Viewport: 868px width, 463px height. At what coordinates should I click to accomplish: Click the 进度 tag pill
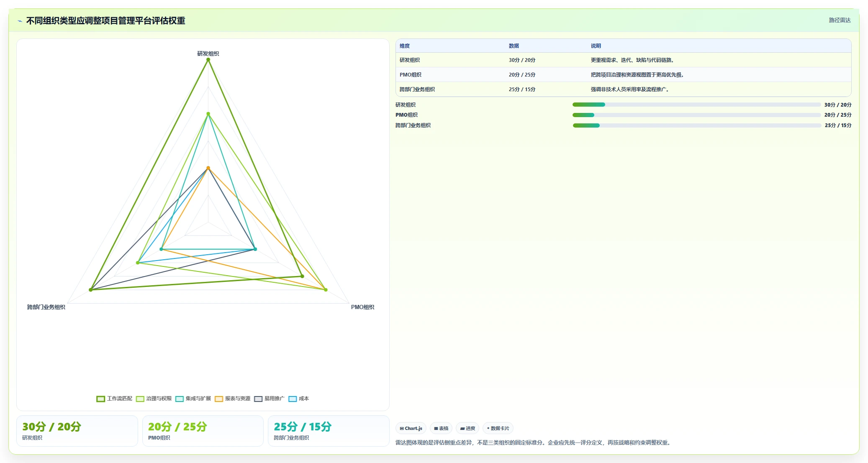467,428
